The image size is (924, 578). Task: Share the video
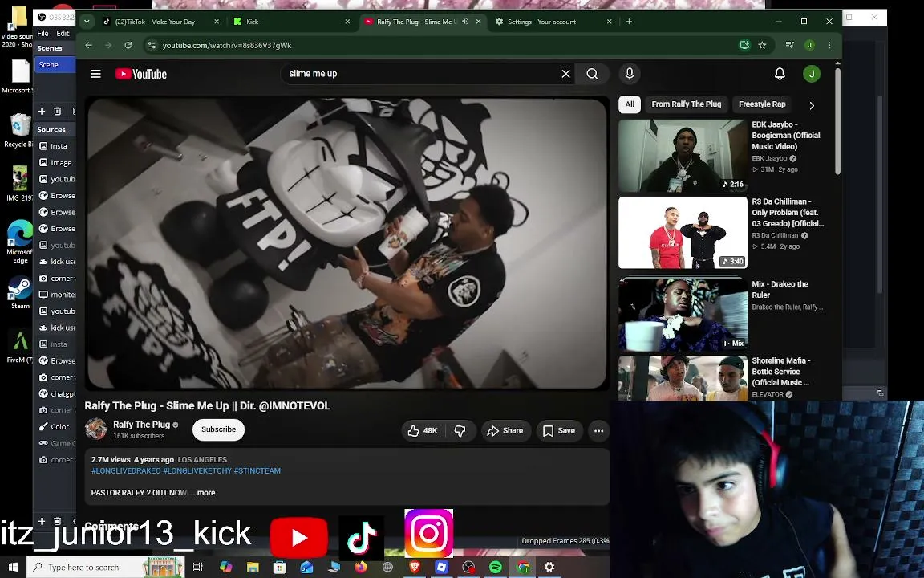click(x=505, y=430)
